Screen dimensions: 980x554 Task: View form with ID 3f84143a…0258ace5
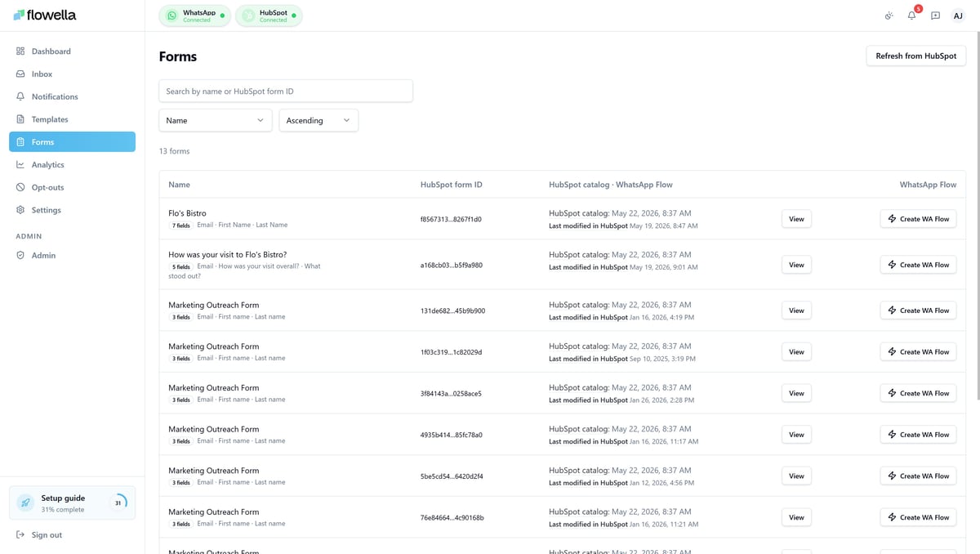coord(796,393)
